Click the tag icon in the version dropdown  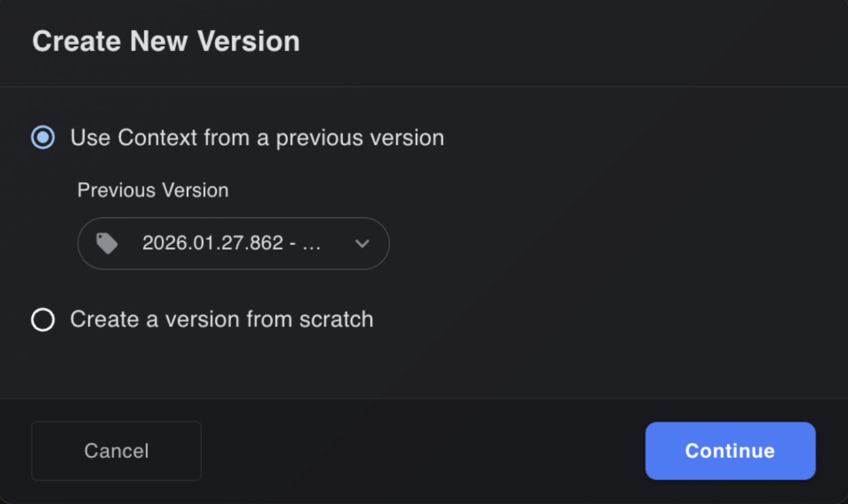point(107,243)
